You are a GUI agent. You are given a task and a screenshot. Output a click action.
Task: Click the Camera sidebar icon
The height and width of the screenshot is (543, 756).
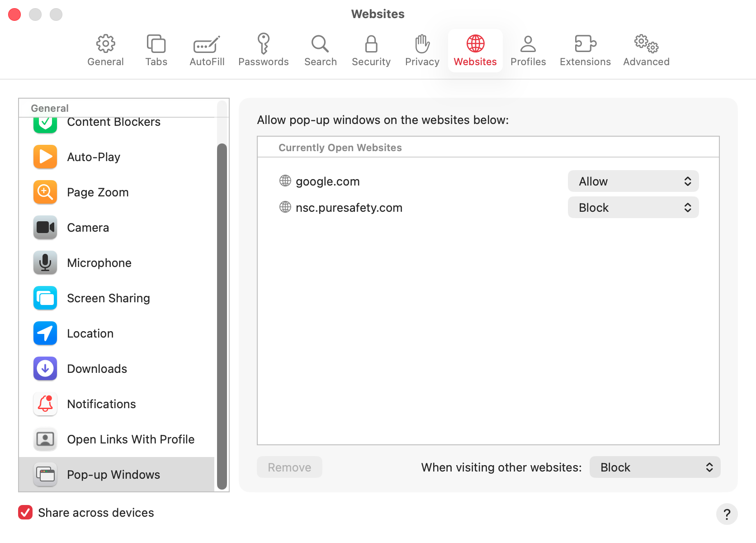click(45, 227)
